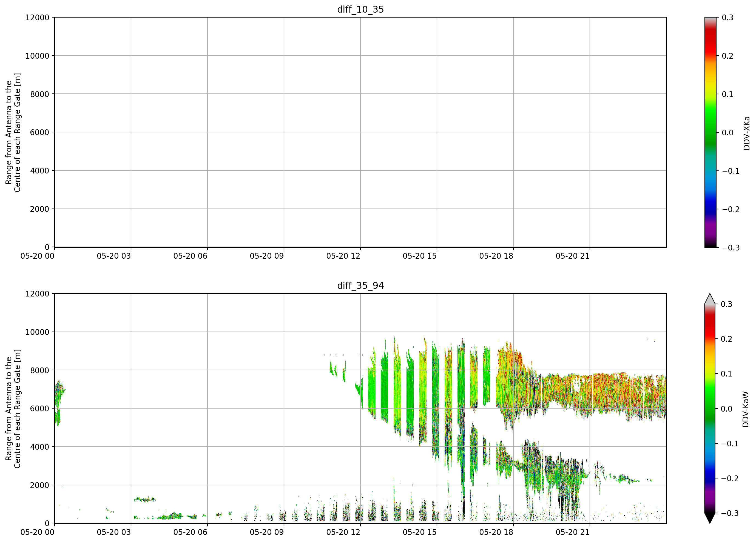756x542 pixels.
Task: Click the diff_10_35 plot title
Action: [360, 9]
